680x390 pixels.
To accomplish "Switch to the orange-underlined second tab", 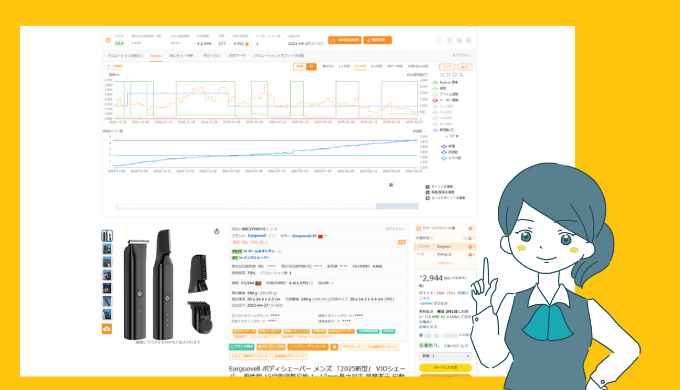I will click(156, 56).
